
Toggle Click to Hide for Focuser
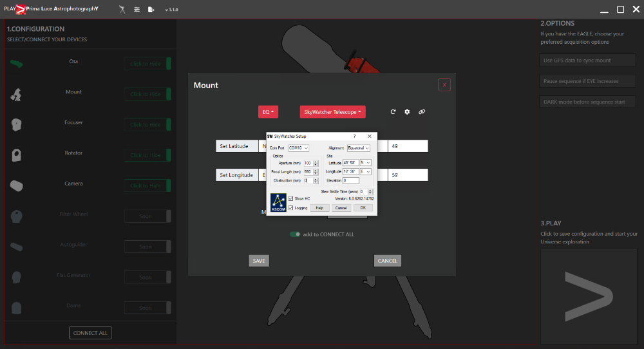click(147, 125)
